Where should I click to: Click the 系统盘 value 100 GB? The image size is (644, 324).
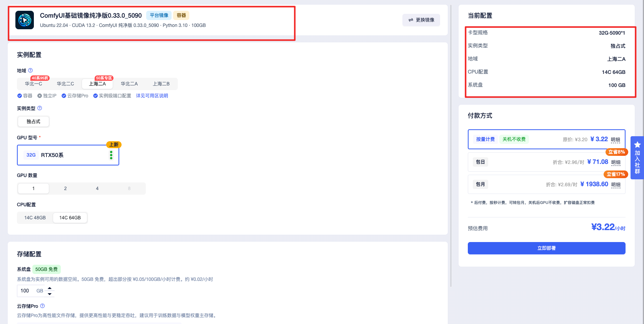[x=617, y=85]
